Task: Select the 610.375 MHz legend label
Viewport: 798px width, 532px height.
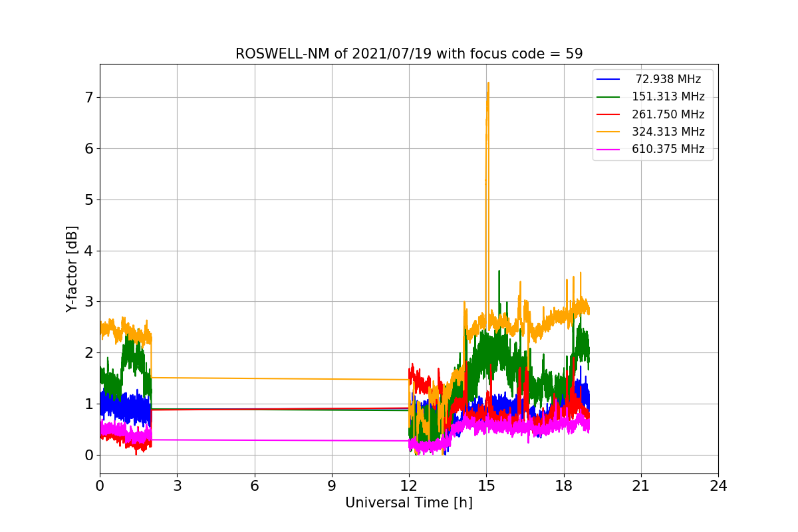Action: tap(668, 149)
